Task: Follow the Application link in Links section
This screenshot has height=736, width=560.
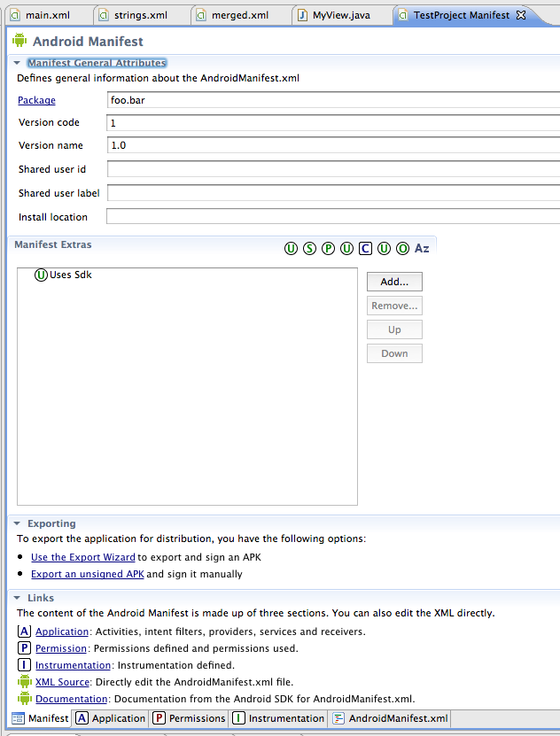Action: click(x=62, y=631)
